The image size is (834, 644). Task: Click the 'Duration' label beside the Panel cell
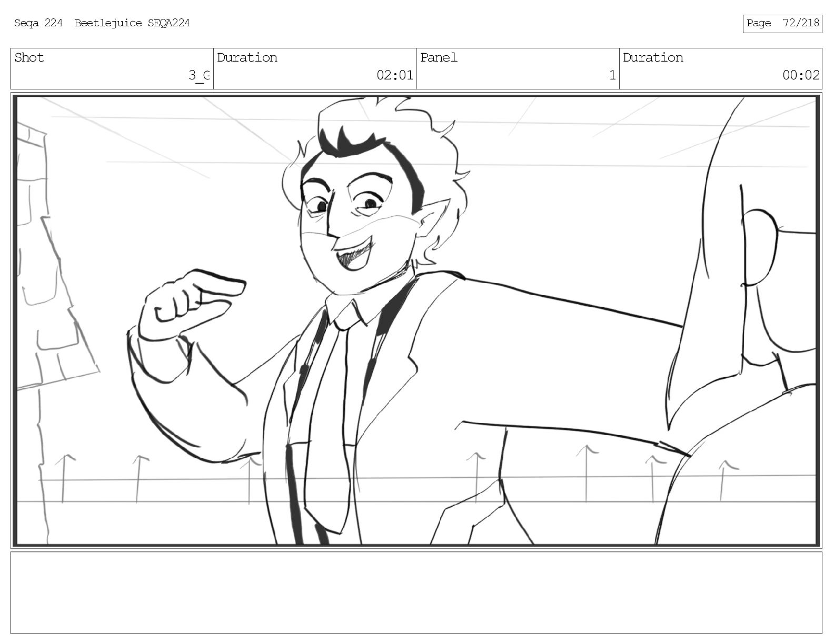tap(653, 57)
